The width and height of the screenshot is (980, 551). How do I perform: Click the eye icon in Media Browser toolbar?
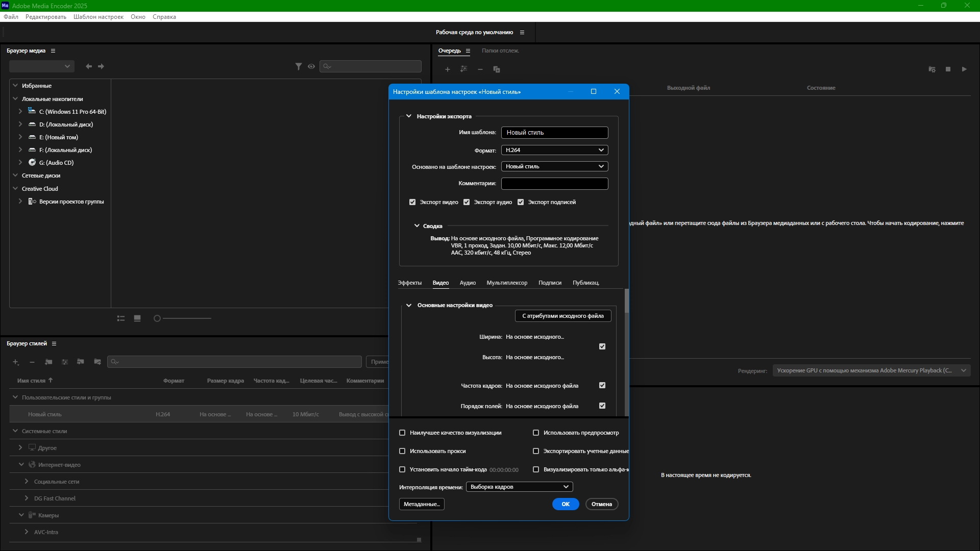pos(311,66)
